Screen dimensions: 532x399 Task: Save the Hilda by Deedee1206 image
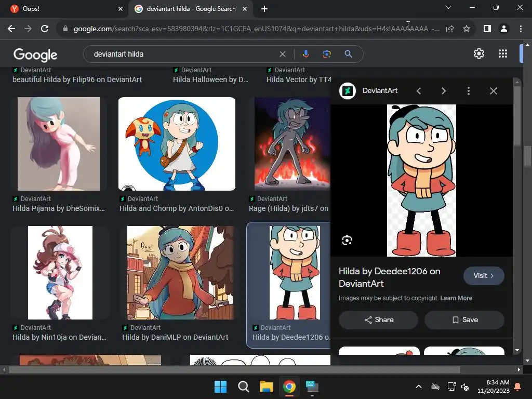tap(464, 320)
